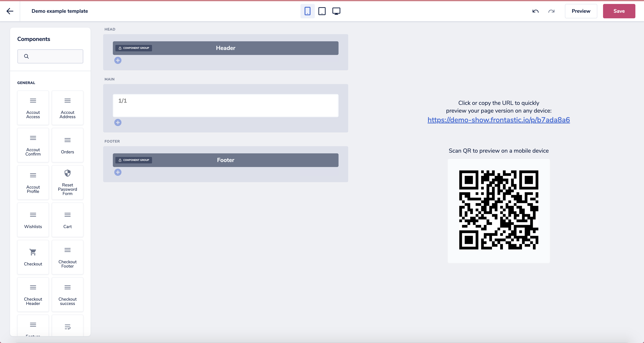Screen dimensions: 644x343
Task: Switch to tablet device view
Action: [322, 11]
